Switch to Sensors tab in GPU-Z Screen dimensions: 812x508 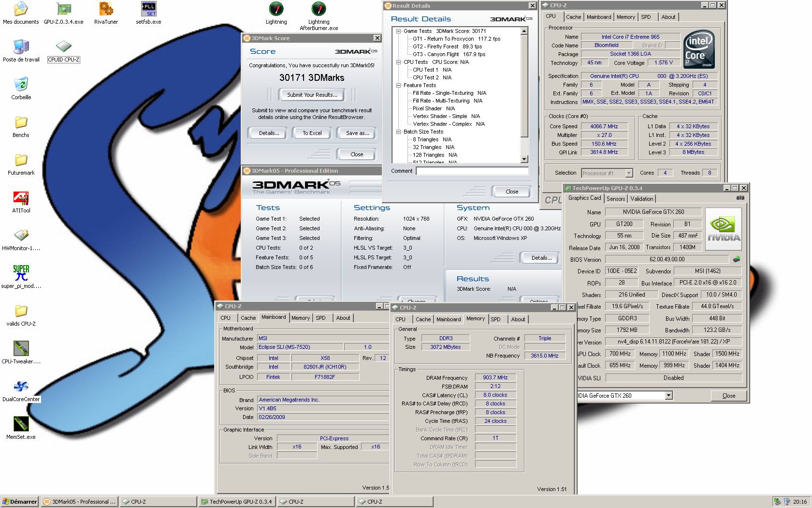(616, 199)
